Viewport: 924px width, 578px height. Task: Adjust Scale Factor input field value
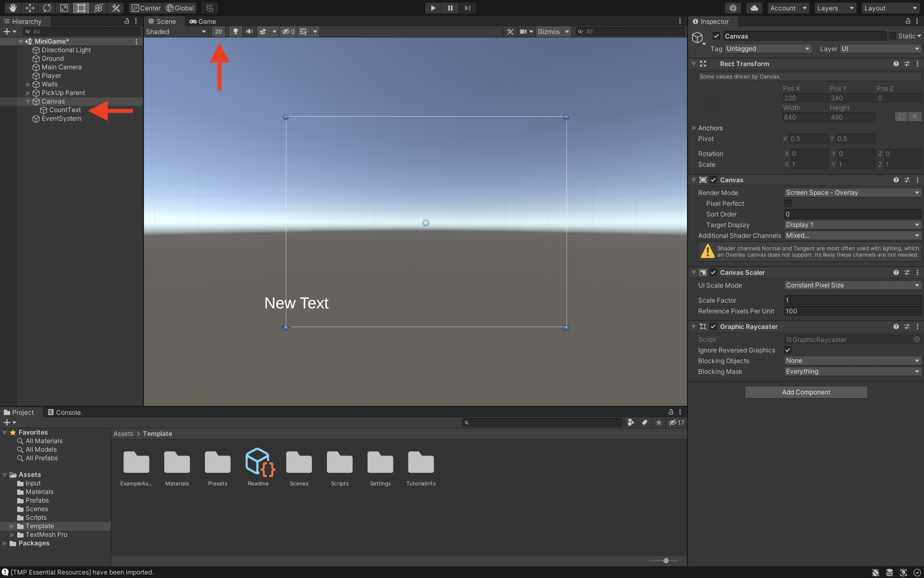pos(852,300)
